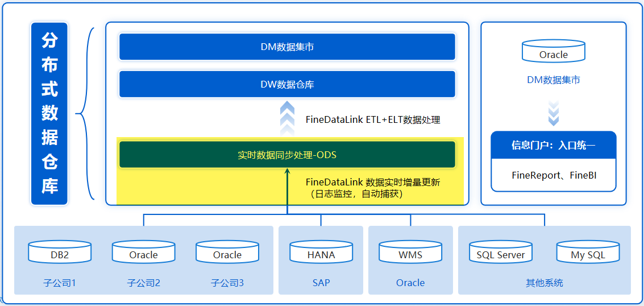Click the upward chevron arrows beside ETL+ELT text
This screenshot has width=644, height=306.
(288, 118)
